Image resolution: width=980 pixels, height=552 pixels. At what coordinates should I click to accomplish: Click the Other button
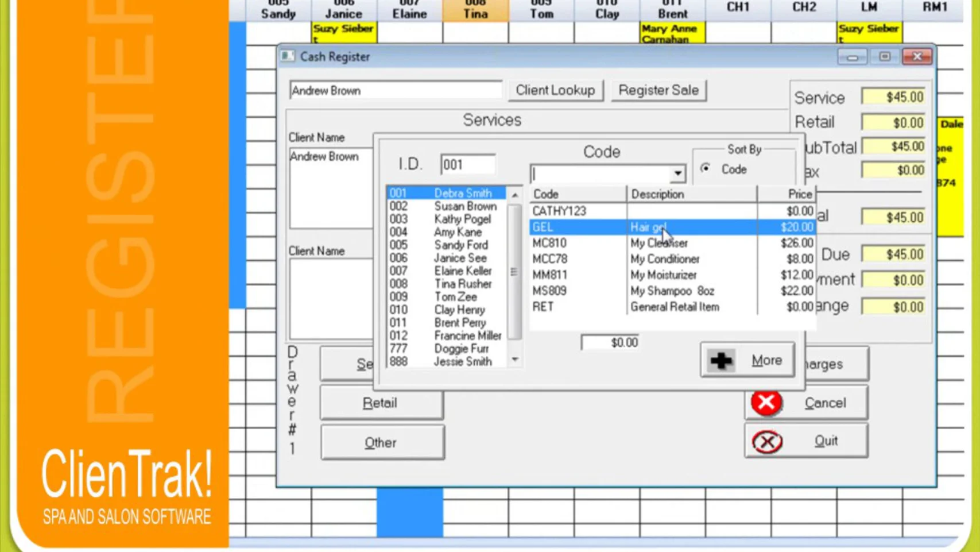(x=382, y=442)
